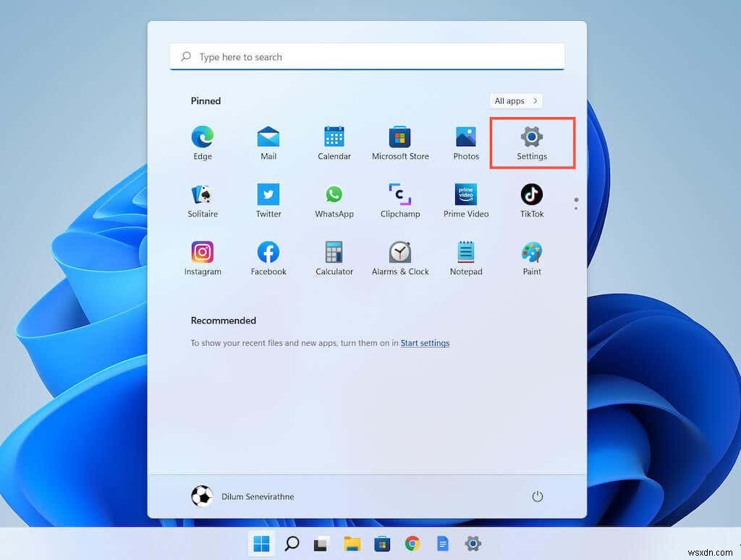The height and width of the screenshot is (560, 741).
Task: Open Task View from the taskbar
Action: [x=321, y=543]
